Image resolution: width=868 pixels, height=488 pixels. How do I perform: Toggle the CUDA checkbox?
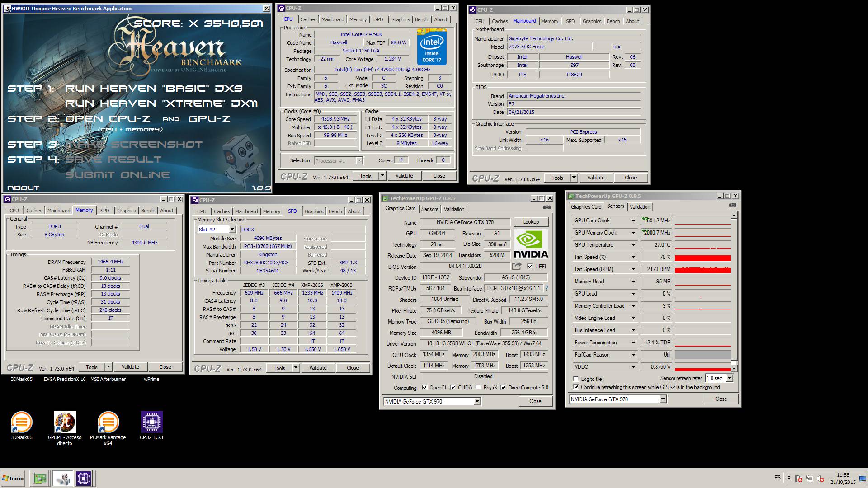pos(453,387)
